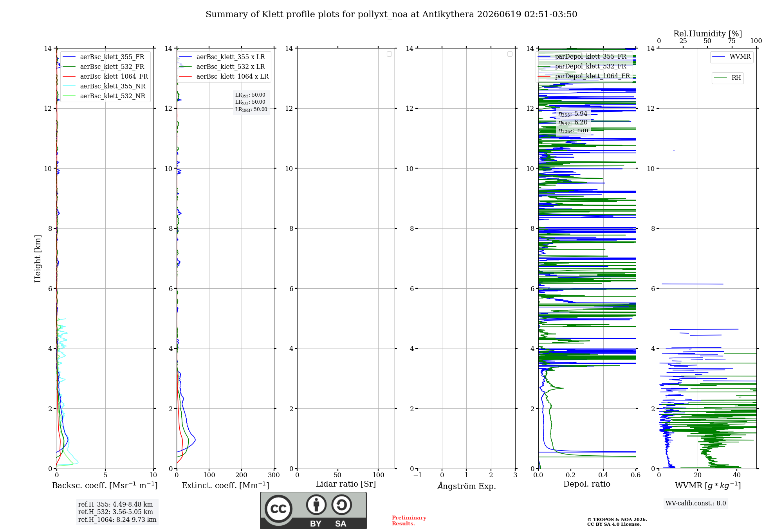Click the LR355 lidar ratio values box
The width and height of the screenshot is (783, 532).
pos(251,102)
